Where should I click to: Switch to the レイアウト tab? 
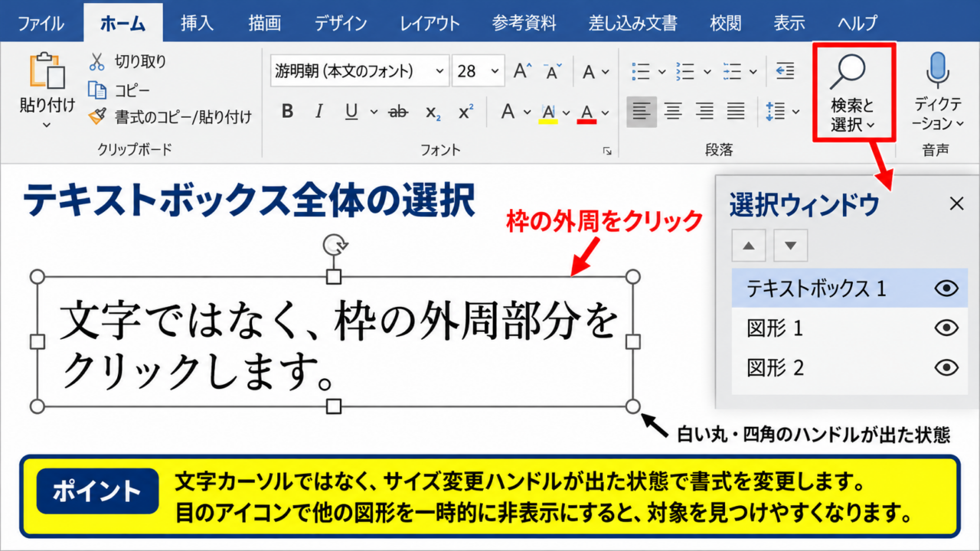(x=430, y=23)
